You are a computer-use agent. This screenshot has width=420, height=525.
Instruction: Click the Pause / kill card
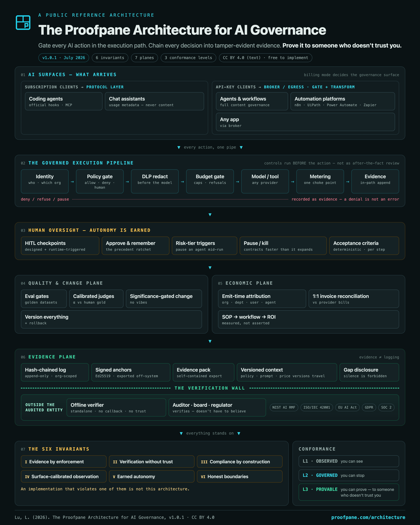point(283,246)
